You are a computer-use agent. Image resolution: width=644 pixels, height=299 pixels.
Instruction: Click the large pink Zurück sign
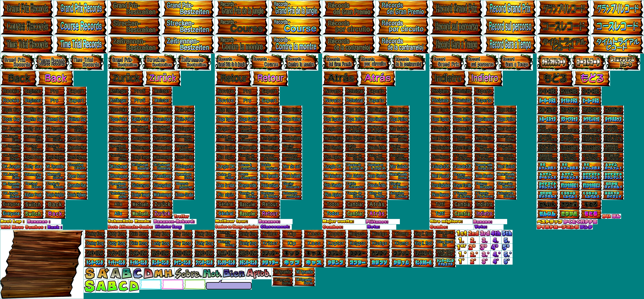163,78
